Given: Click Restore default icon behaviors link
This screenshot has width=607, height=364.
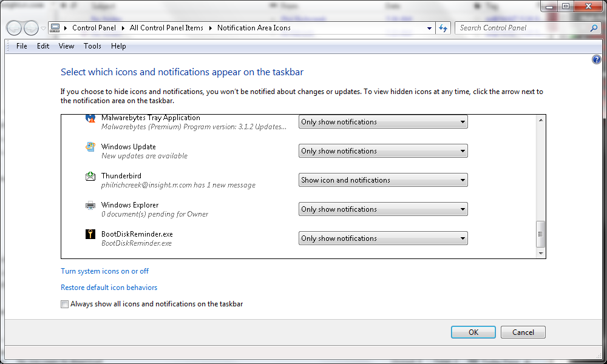Looking at the screenshot, I should click(x=109, y=288).
